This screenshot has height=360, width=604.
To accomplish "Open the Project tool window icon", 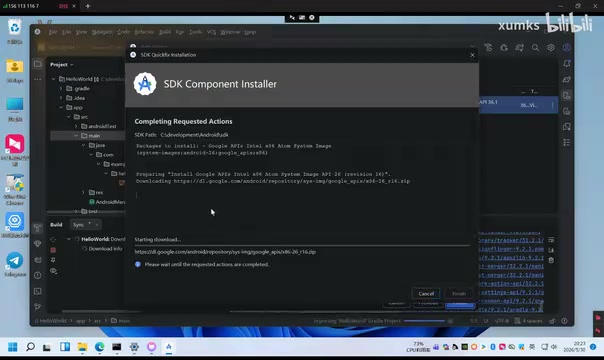I will [x=37, y=64].
